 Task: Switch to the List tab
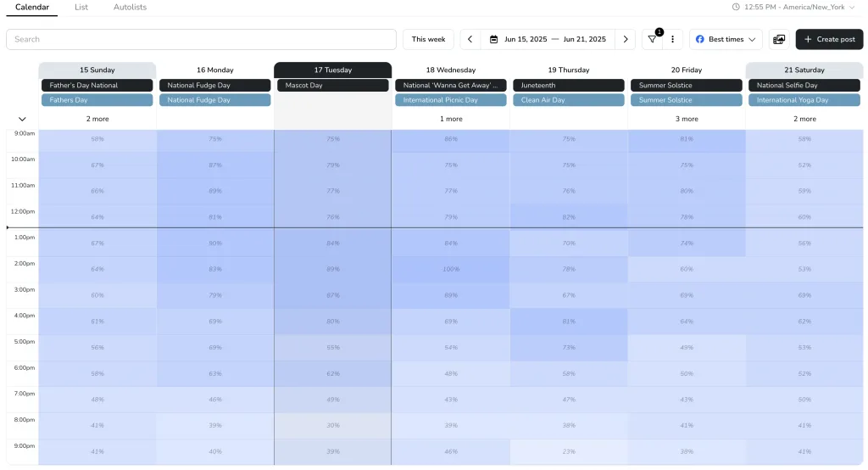pyautogui.click(x=81, y=7)
